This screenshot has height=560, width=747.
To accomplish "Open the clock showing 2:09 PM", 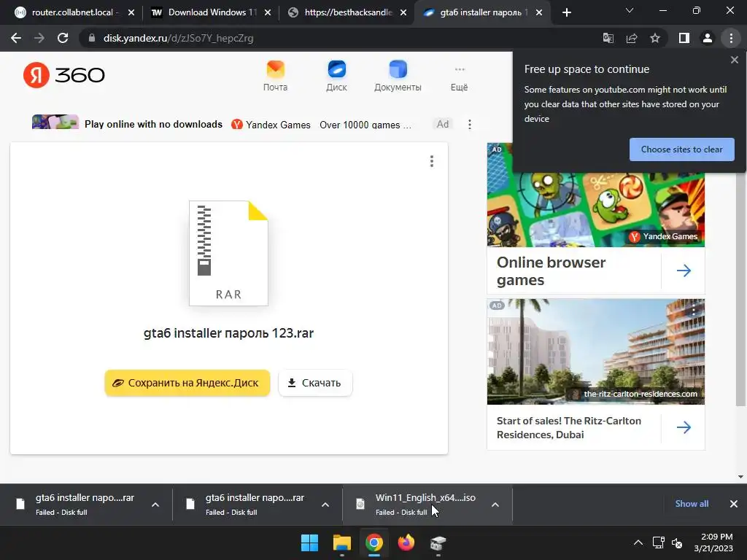I will [713, 542].
